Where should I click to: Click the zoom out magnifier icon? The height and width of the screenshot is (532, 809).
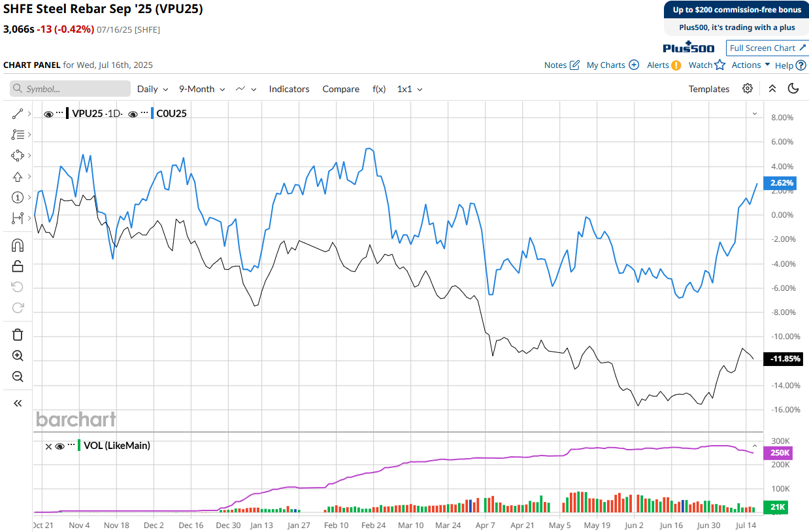click(x=18, y=376)
